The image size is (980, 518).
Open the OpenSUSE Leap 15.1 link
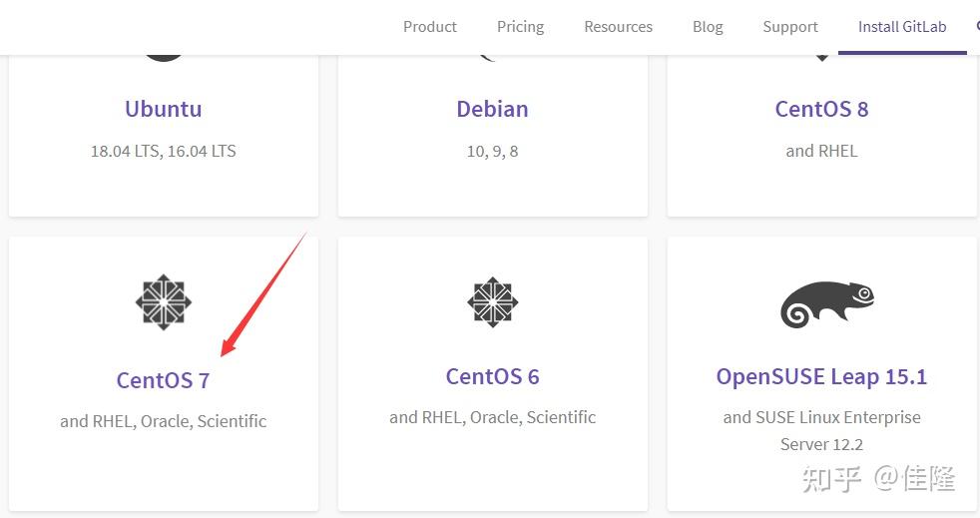click(821, 376)
